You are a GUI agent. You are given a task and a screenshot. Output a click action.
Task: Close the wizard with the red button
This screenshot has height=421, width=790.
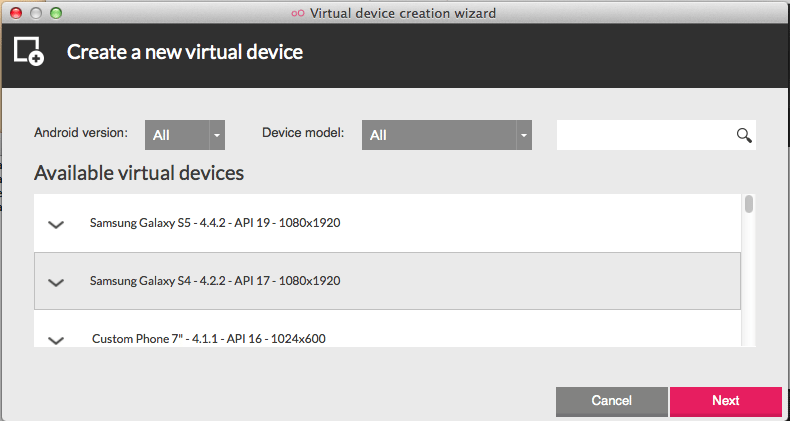[16, 13]
